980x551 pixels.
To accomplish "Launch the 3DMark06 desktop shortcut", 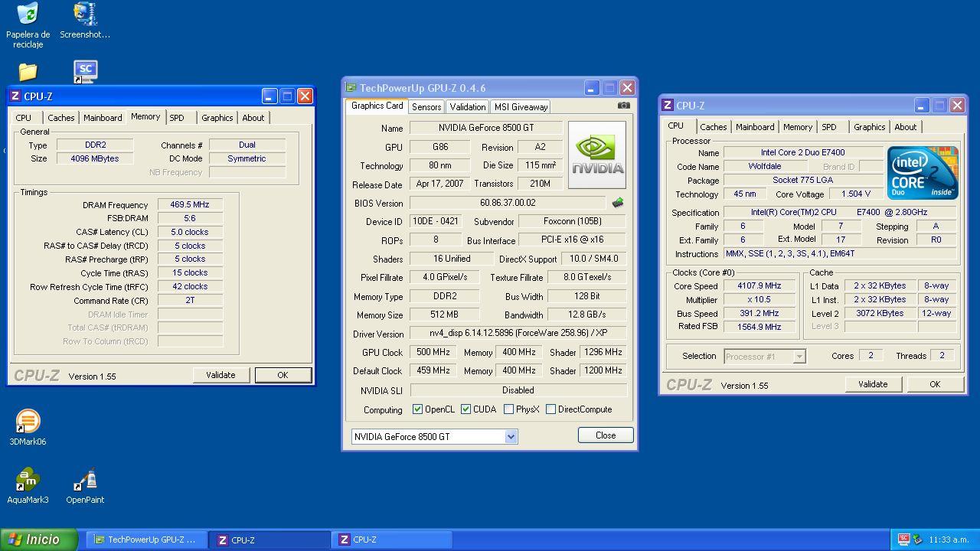I will tap(28, 422).
